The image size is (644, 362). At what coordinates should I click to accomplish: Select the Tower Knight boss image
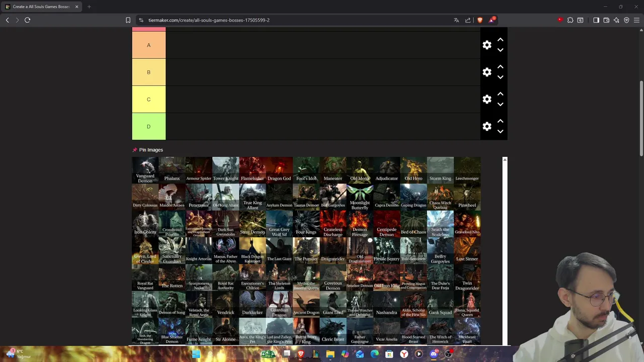click(225, 170)
